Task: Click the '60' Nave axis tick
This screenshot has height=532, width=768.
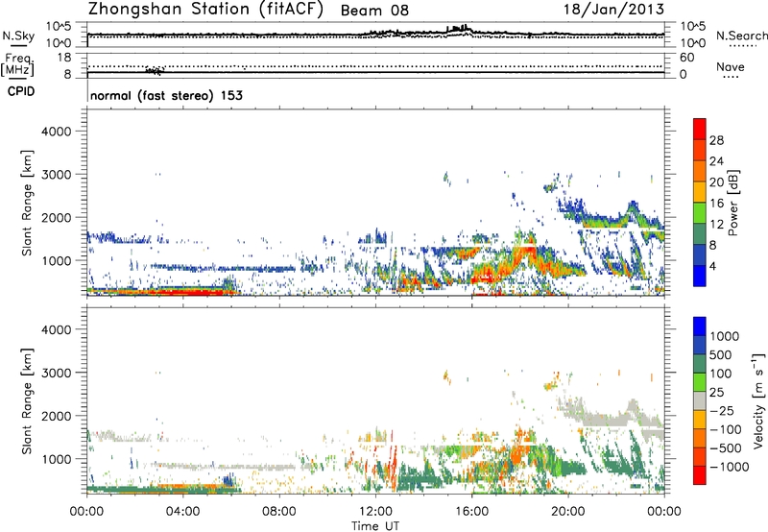Action: tap(687, 58)
